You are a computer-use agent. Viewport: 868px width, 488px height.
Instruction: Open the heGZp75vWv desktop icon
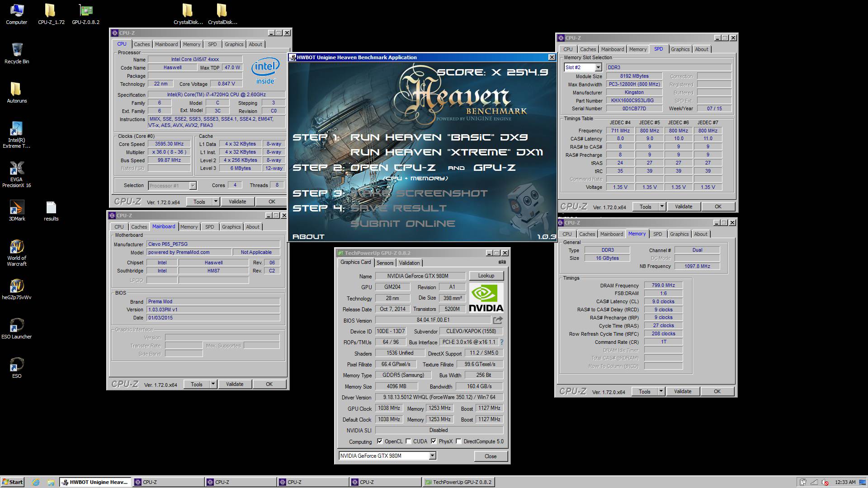click(x=16, y=289)
